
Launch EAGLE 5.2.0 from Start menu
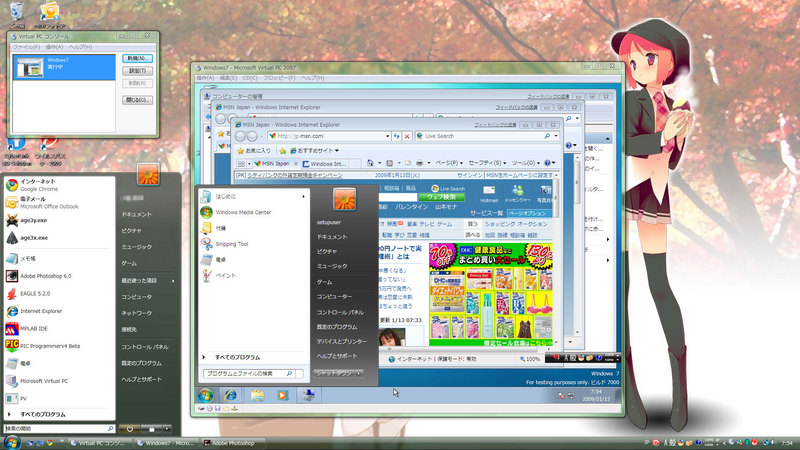click(x=59, y=293)
